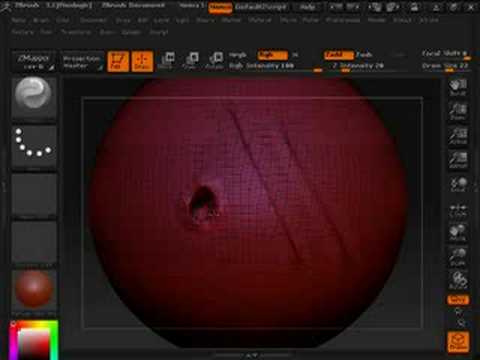Select the Move transform icon in top shelf
This screenshot has height=360, width=480.
[x=166, y=61]
